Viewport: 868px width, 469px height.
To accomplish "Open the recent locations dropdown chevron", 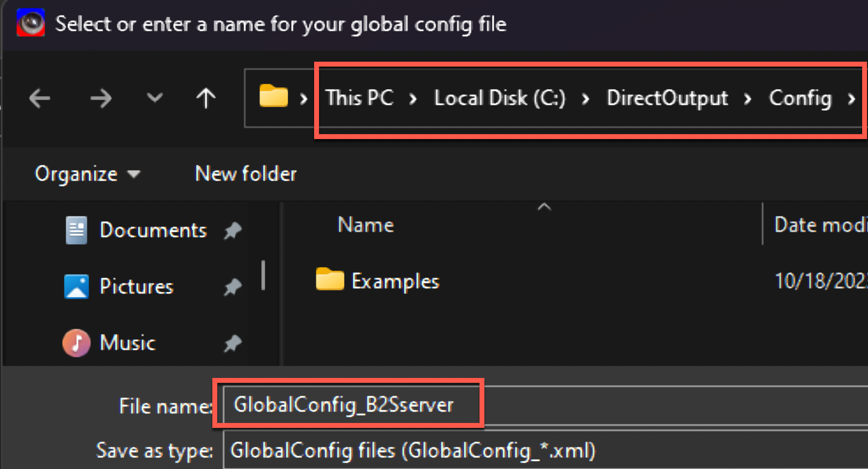I will [154, 98].
